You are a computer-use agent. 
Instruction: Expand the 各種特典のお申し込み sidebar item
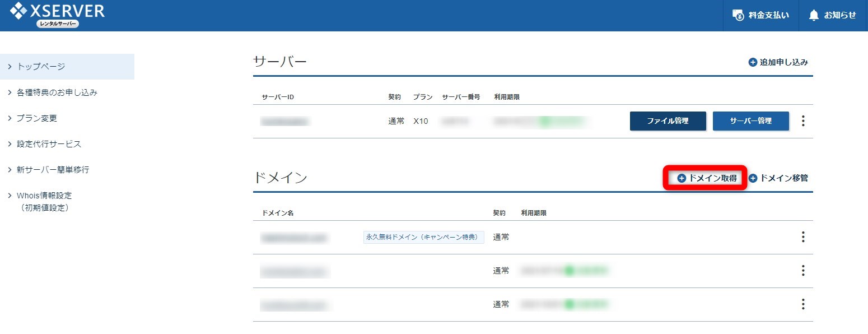pos(55,92)
